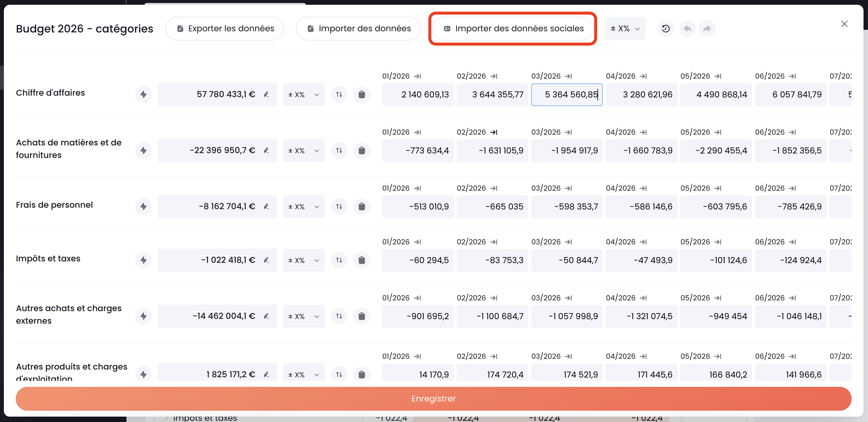868x422 pixels.
Task: Click Importer des données button
Action: click(x=358, y=29)
